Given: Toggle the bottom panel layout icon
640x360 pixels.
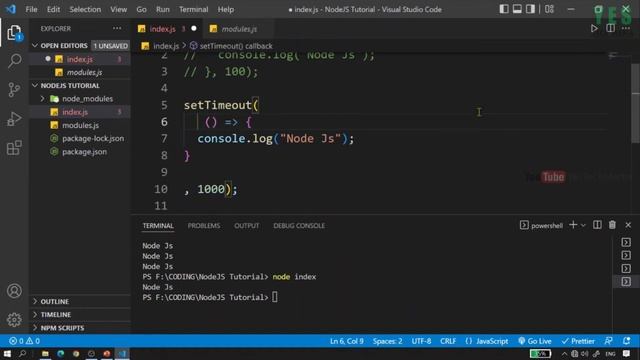Looking at the screenshot, I should [517, 9].
